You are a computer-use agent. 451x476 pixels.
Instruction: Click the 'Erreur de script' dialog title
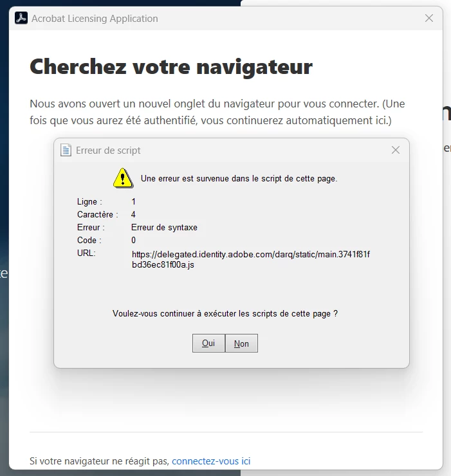tap(108, 151)
